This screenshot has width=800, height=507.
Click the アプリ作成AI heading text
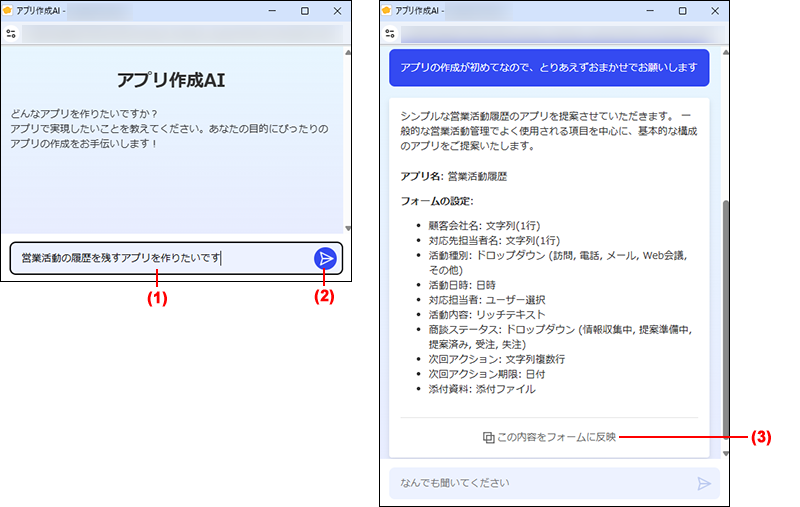click(x=171, y=80)
